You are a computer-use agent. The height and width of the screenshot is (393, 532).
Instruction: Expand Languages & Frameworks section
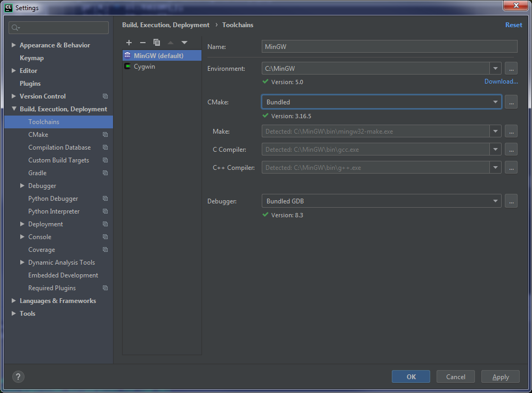click(13, 300)
